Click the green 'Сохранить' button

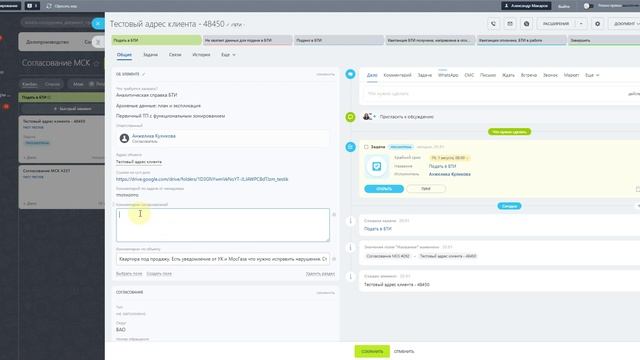point(372,351)
